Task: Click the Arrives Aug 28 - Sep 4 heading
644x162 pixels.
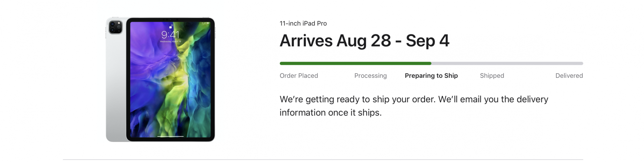Action: [x=364, y=41]
